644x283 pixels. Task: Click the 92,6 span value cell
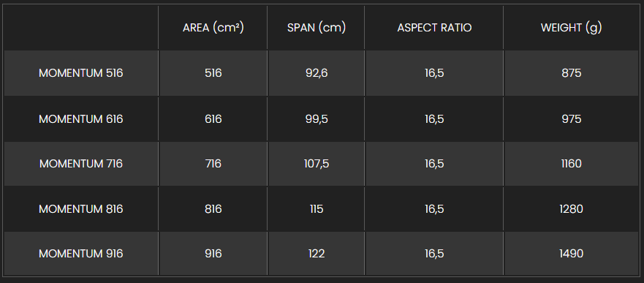317,73
